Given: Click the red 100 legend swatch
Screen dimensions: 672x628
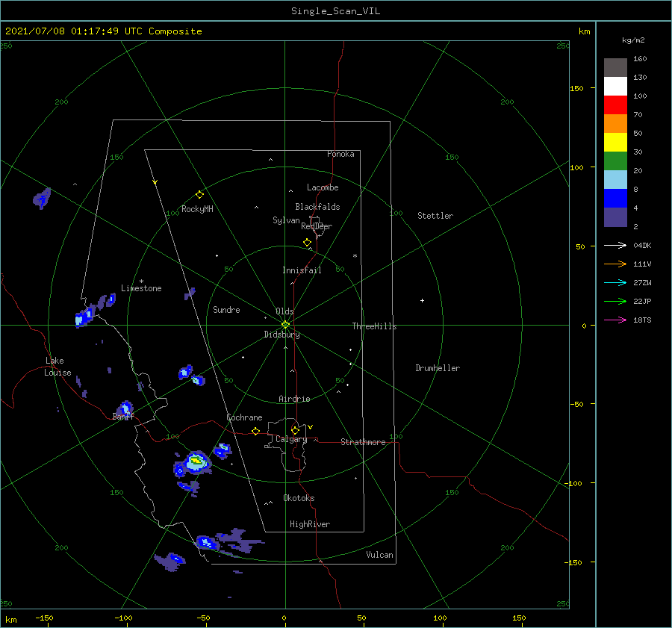Looking at the screenshot, I should [615, 105].
